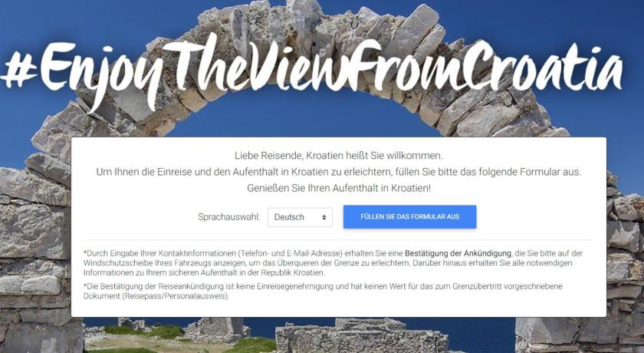Click the word Windschutzscheibe in the footnote
644x353 pixels.
pos(114,262)
